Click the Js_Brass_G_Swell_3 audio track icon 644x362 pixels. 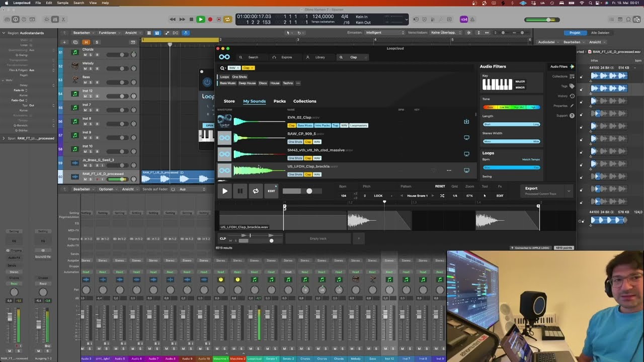(75, 162)
